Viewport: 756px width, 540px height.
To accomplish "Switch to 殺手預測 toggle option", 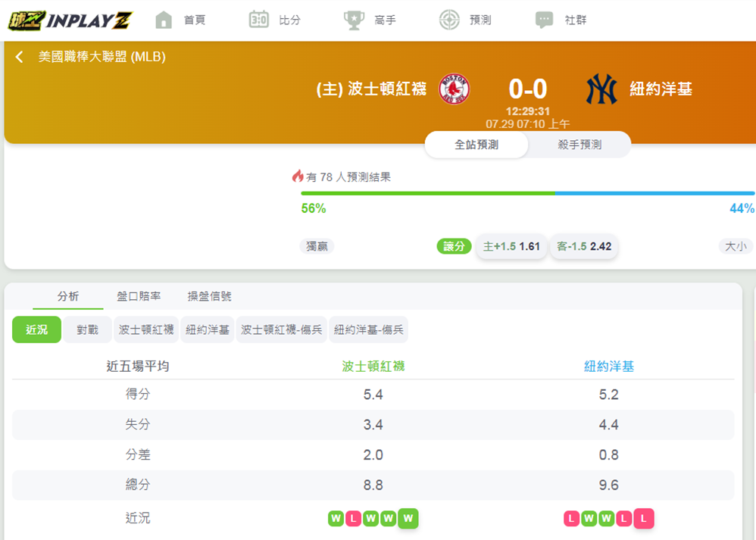I will pos(579,145).
